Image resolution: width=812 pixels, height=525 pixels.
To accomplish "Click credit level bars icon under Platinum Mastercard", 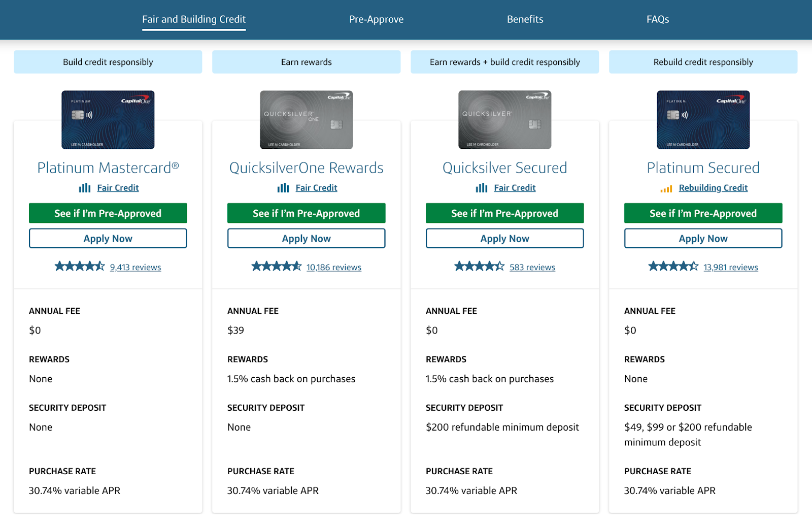I will [85, 188].
